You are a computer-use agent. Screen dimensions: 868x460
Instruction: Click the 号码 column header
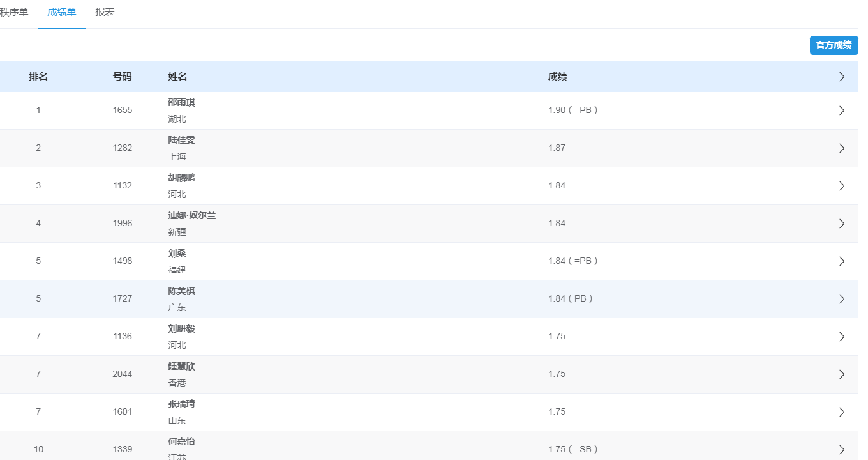click(123, 77)
